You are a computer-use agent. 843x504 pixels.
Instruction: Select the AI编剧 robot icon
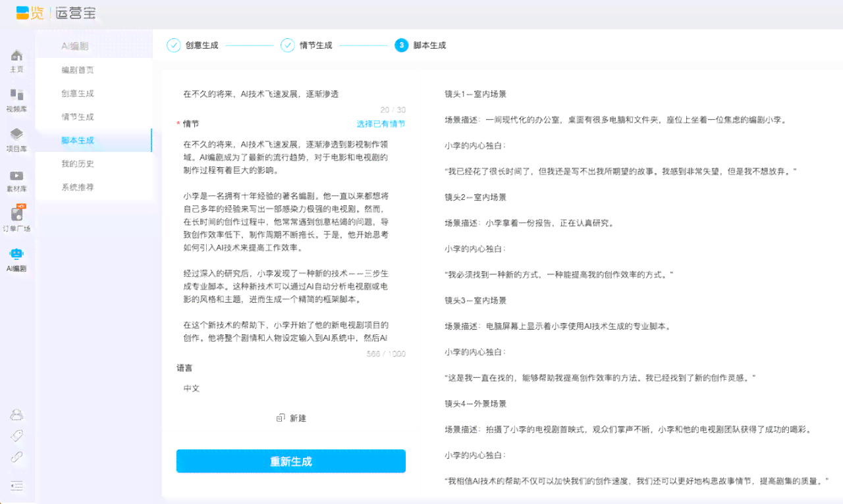coord(16,253)
